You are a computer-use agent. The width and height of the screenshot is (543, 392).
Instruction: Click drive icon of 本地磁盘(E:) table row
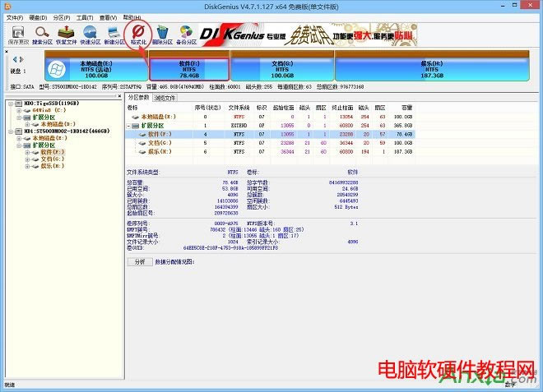(x=136, y=117)
